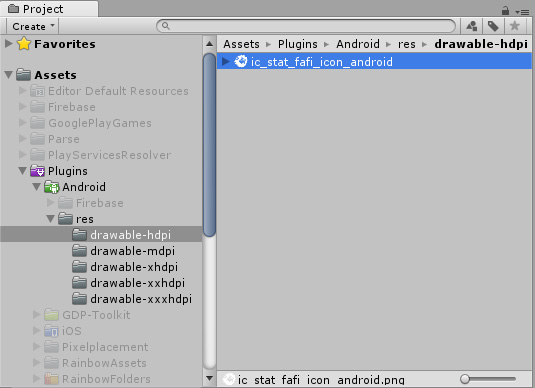The width and height of the screenshot is (535, 388).
Task: Click the magnifier icon in search field
Action: pyautogui.click(x=166, y=26)
